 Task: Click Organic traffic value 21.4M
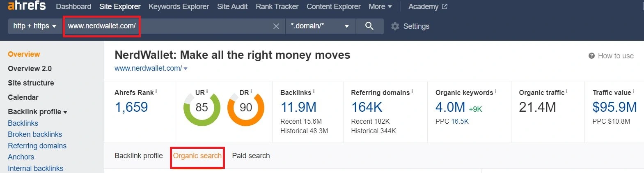[x=537, y=107]
